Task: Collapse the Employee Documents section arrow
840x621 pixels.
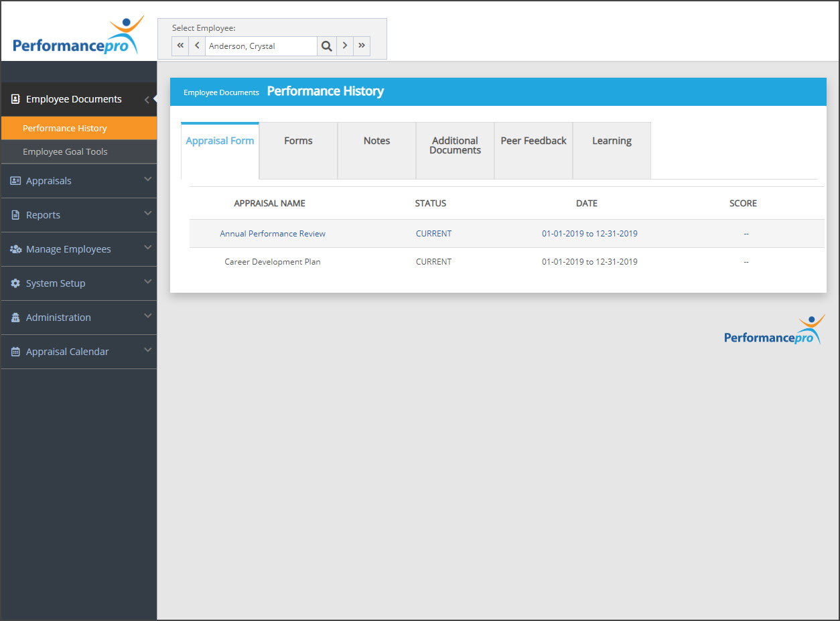Action: (x=147, y=100)
